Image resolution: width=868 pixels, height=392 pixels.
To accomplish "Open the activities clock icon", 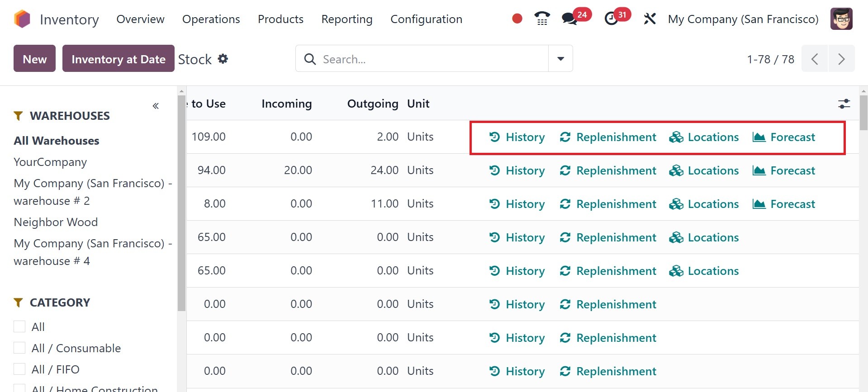I will pyautogui.click(x=612, y=19).
